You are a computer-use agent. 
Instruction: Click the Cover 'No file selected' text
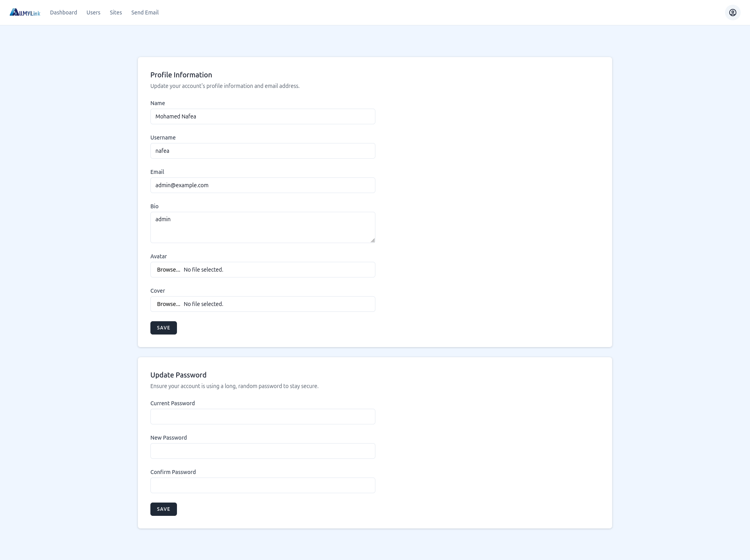click(x=204, y=304)
